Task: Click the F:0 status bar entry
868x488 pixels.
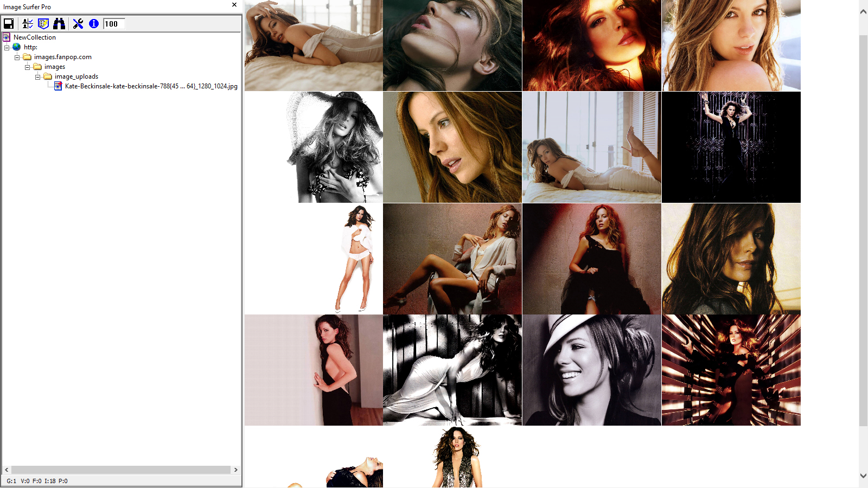Action: tap(37, 481)
